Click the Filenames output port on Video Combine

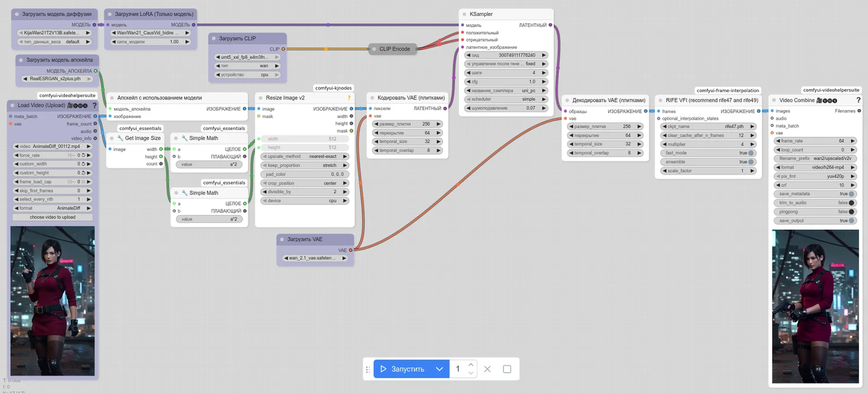point(860,111)
